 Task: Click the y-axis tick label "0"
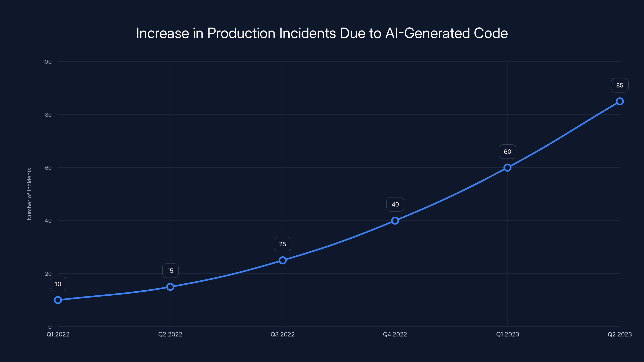click(x=50, y=327)
